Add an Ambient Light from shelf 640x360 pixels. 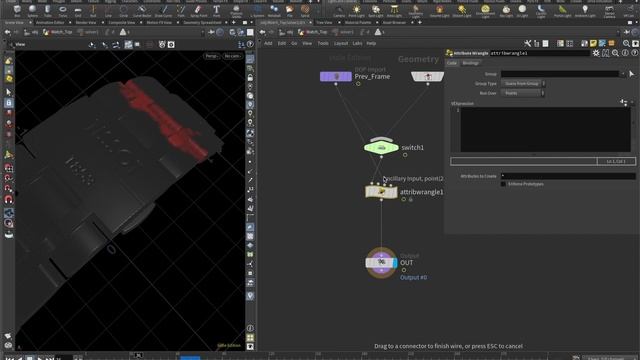(x=585, y=11)
